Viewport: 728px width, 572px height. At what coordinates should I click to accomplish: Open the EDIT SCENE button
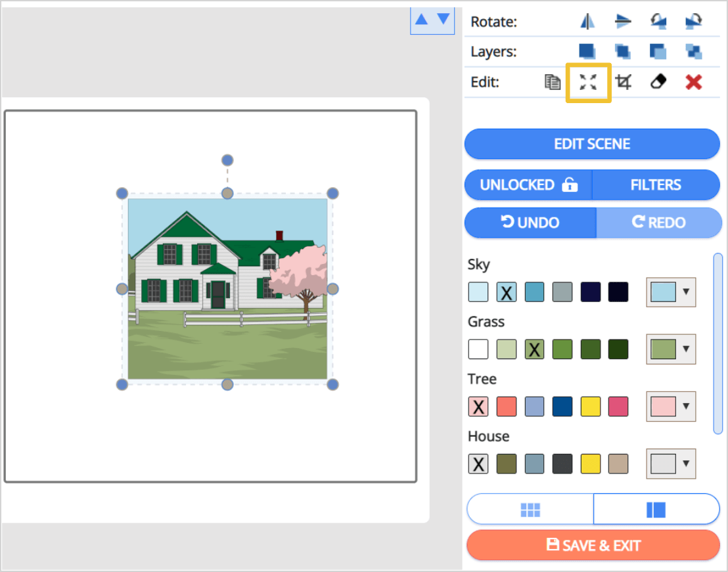592,144
